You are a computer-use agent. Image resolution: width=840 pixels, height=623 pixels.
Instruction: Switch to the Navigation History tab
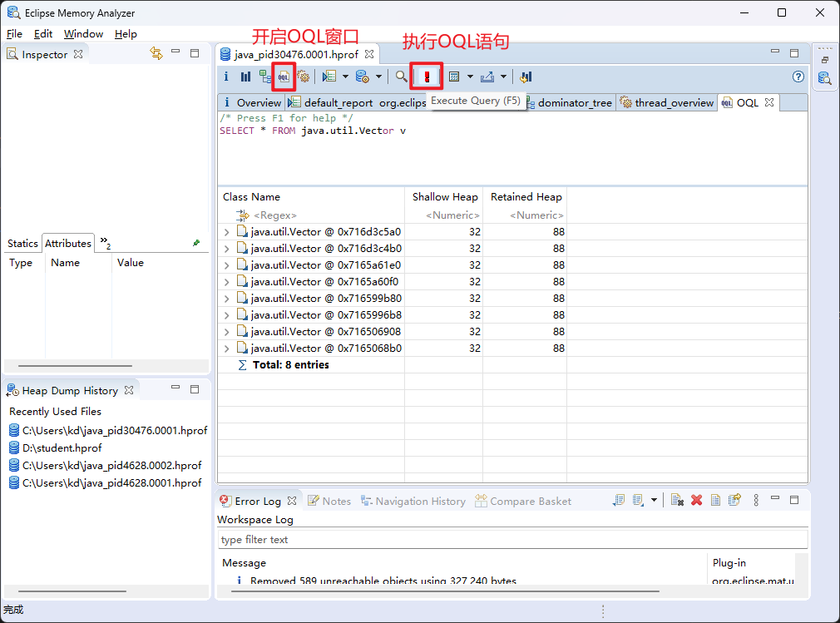413,501
